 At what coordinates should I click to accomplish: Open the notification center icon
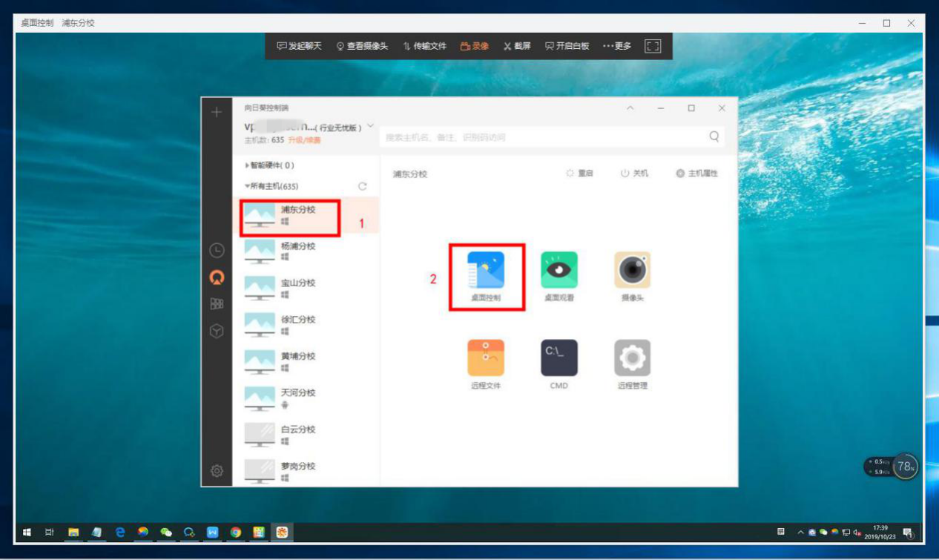[908, 532]
